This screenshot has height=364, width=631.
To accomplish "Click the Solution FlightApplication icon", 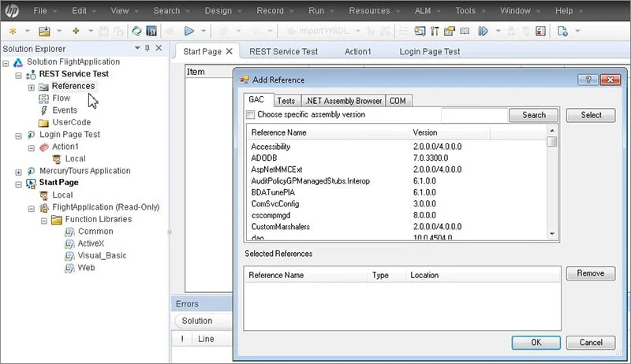I will click(x=17, y=62).
